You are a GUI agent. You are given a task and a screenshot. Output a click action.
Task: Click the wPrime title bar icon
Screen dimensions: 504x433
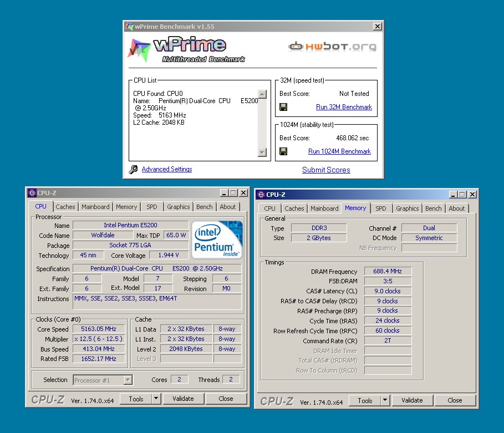(x=129, y=27)
